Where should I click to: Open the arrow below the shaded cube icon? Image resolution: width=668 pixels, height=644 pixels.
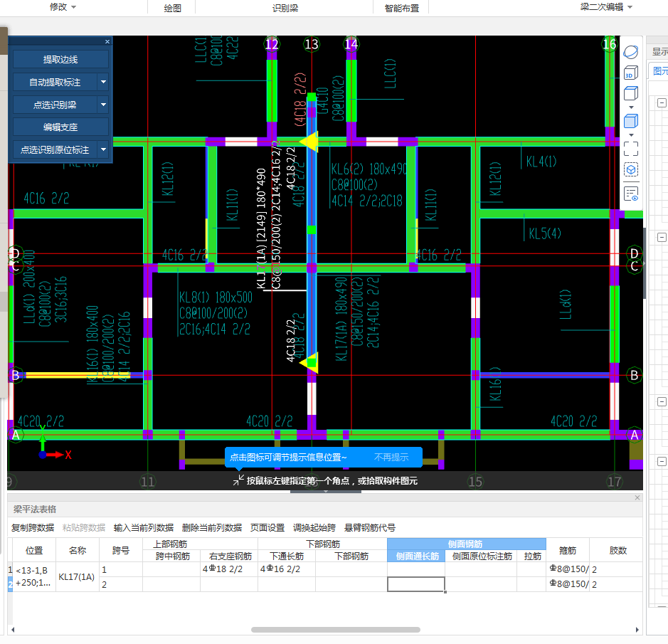coord(631,135)
